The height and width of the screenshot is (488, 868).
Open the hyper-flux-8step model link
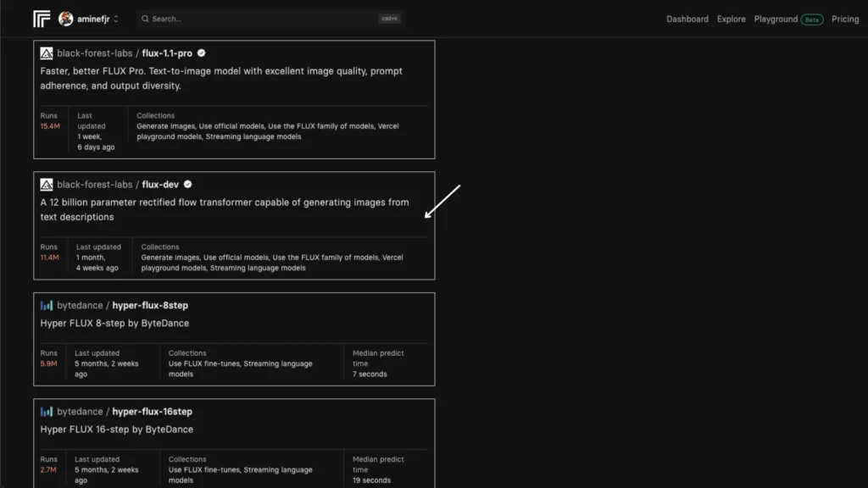(x=150, y=305)
